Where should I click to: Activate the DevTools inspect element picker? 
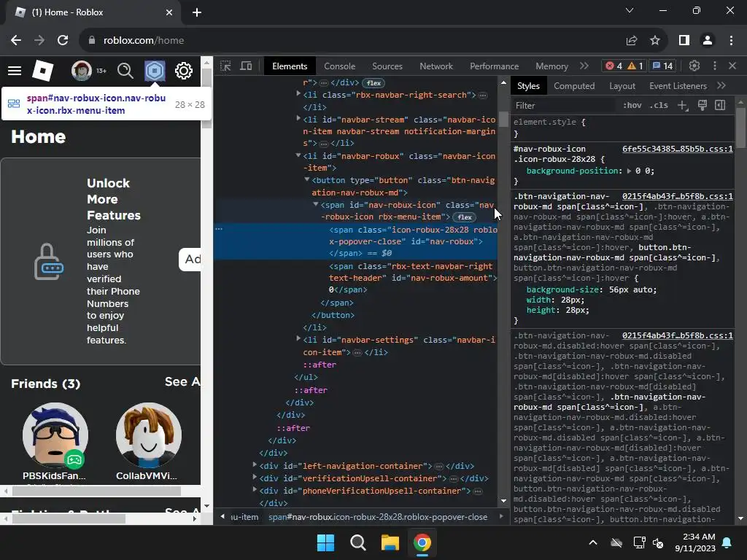click(x=226, y=66)
